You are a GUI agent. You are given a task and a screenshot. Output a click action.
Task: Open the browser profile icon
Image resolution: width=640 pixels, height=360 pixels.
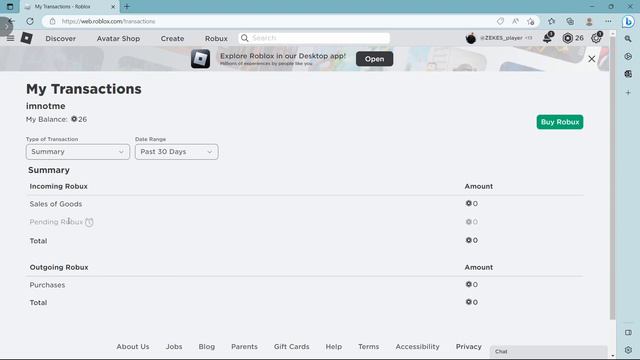589,21
